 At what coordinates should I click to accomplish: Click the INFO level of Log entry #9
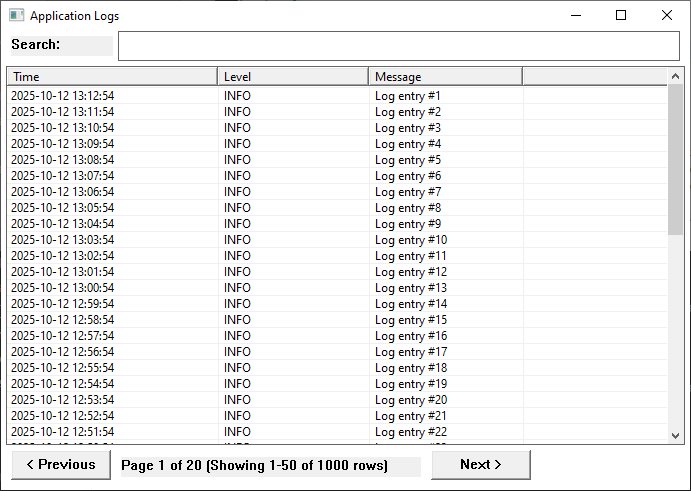click(x=237, y=224)
